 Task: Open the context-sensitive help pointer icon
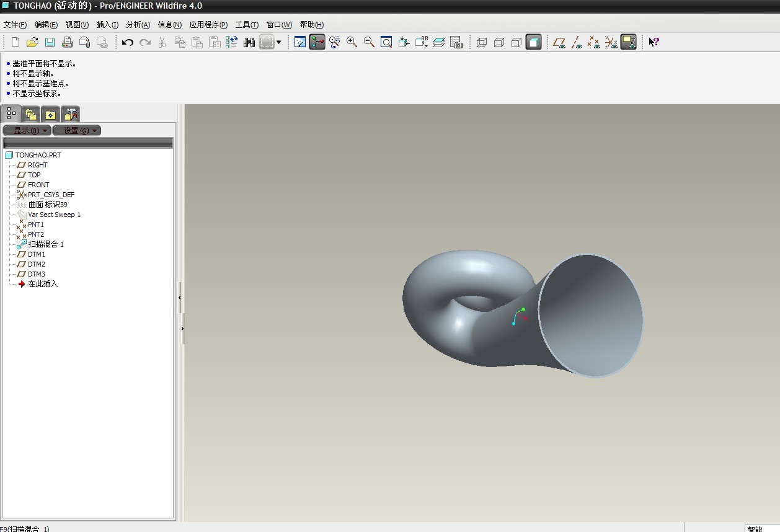[654, 42]
